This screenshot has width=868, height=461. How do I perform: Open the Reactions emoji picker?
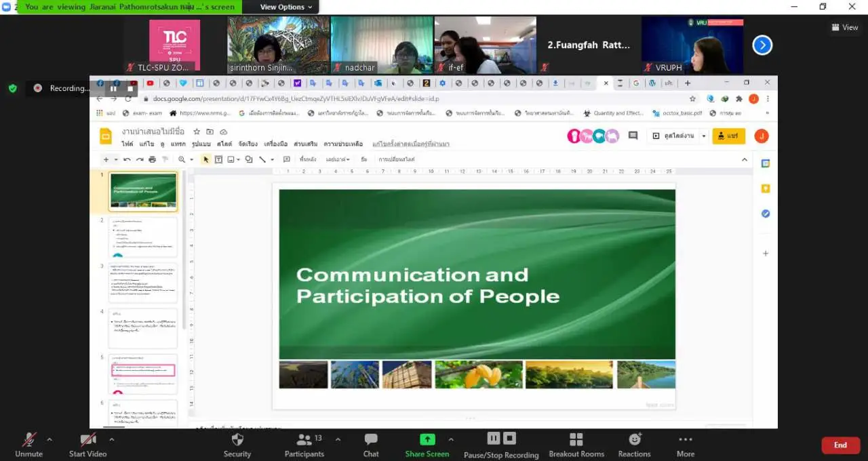coord(634,444)
